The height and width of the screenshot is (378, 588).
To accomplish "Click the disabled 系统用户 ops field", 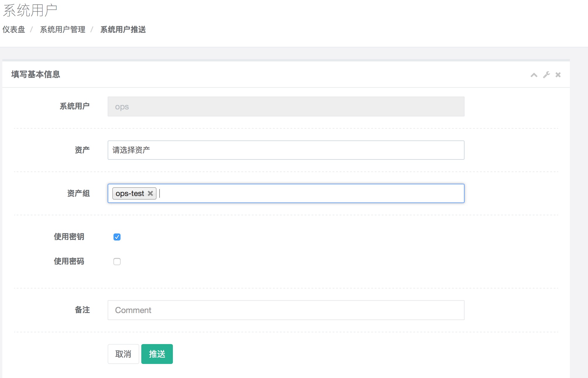I will tap(286, 106).
